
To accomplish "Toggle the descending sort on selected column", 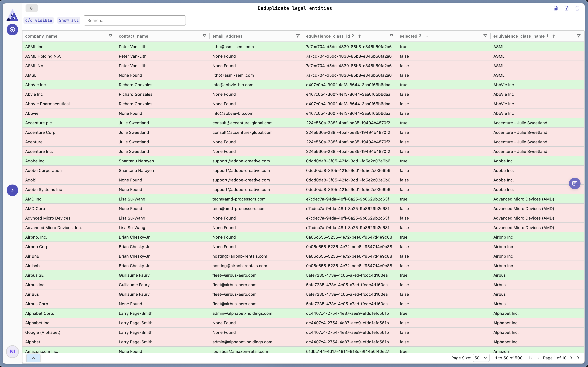I will (427, 36).
